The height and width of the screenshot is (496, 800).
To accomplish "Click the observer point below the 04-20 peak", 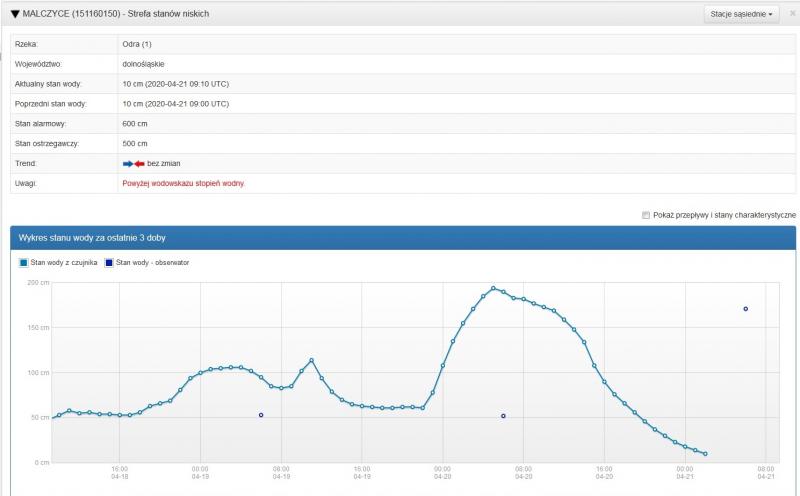I will tap(503, 415).
